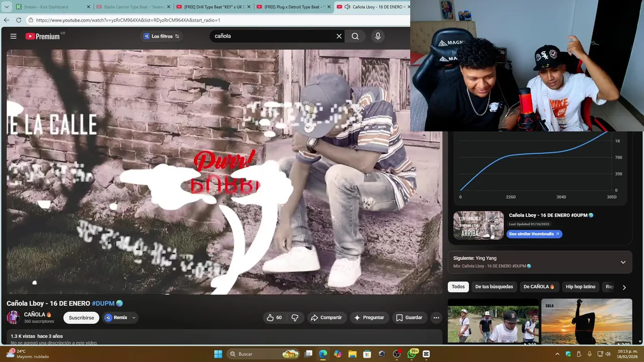Expand the Siguiente: Ying Yang mix panel

[623, 262]
